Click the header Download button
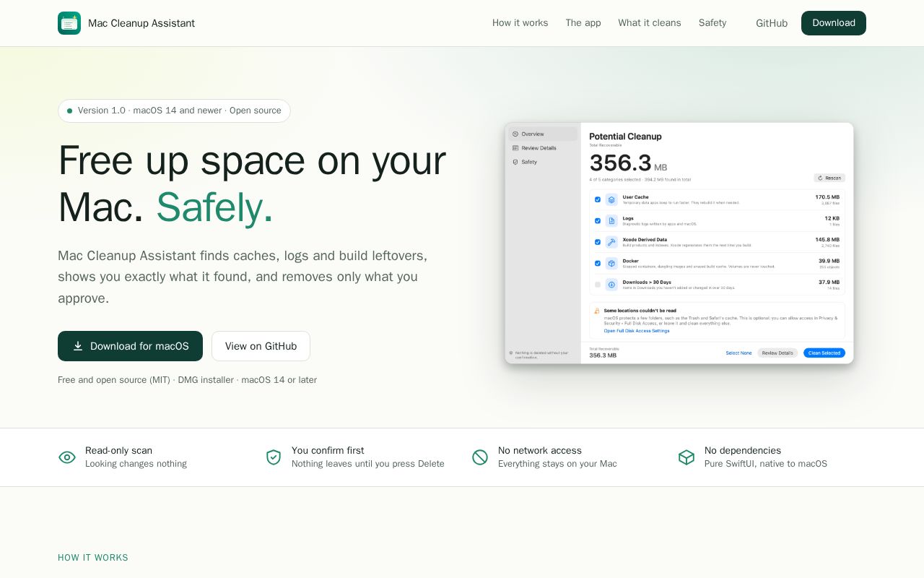 click(x=834, y=23)
